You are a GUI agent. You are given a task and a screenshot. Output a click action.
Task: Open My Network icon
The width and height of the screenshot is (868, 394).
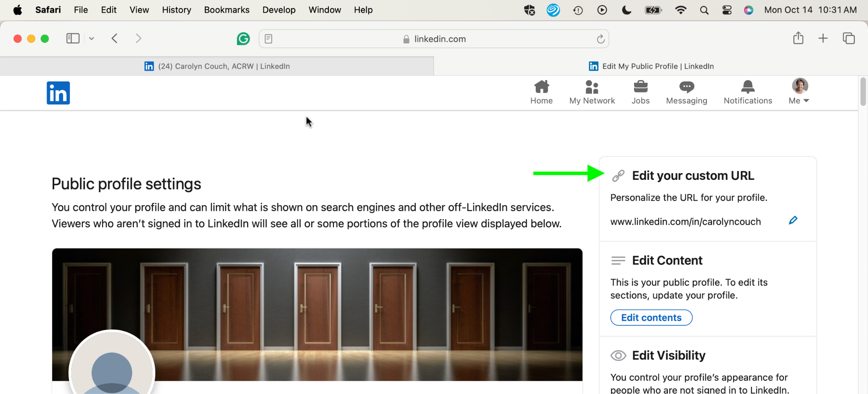point(592,87)
